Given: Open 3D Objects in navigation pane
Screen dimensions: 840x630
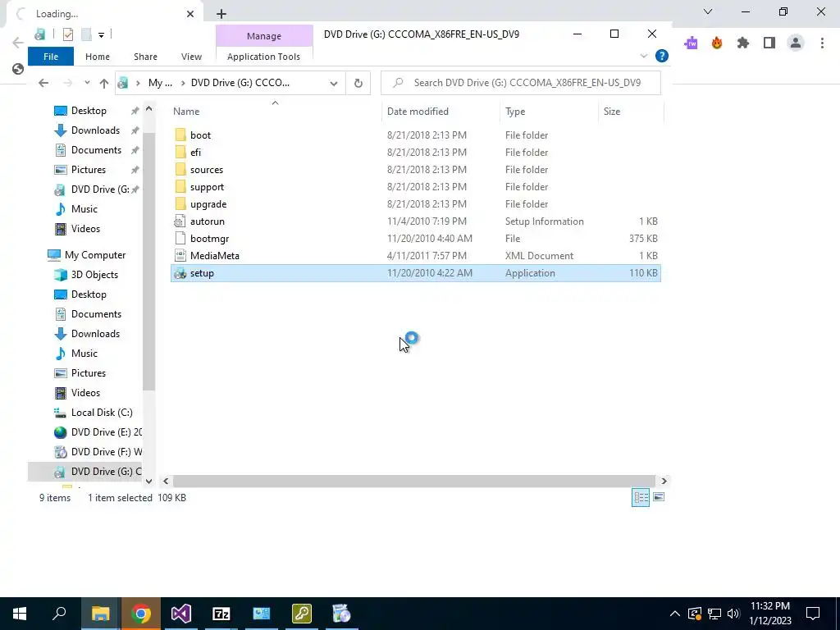Looking at the screenshot, I should click(94, 275).
